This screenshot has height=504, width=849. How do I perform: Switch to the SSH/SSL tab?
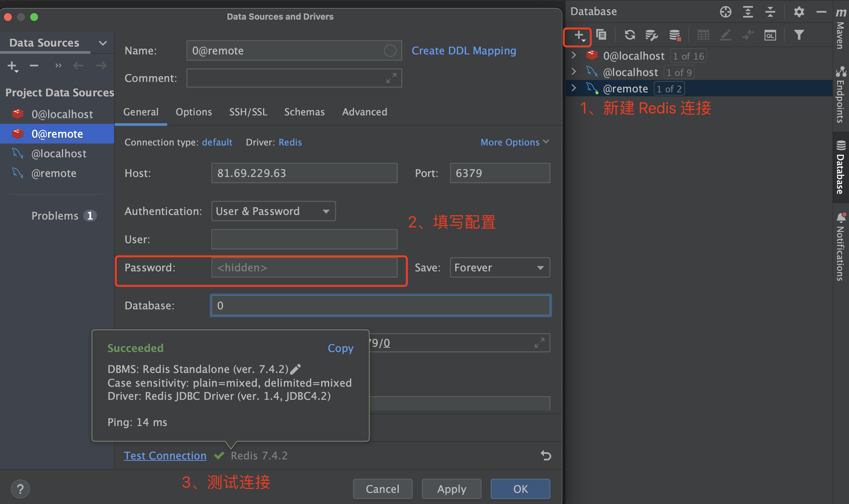(248, 112)
